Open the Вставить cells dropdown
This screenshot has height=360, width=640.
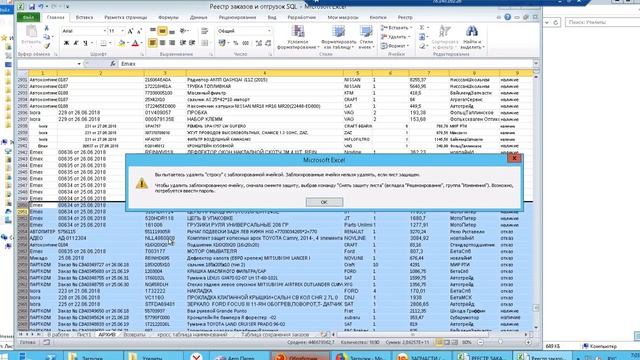[396, 27]
